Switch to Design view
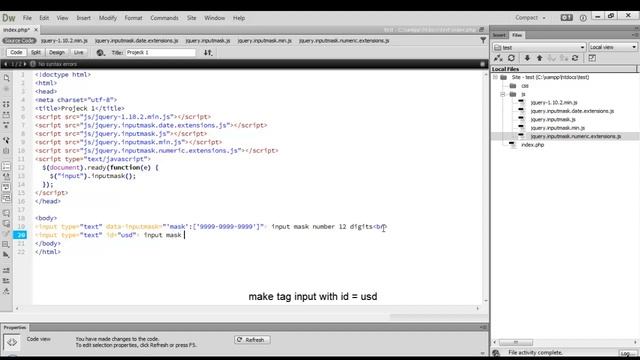This screenshot has height=360, width=640. click(57, 52)
